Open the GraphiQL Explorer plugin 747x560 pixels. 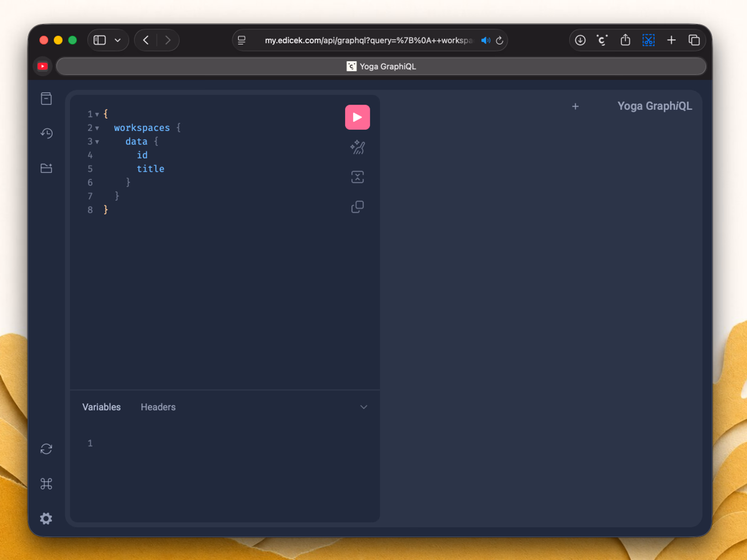(46, 168)
